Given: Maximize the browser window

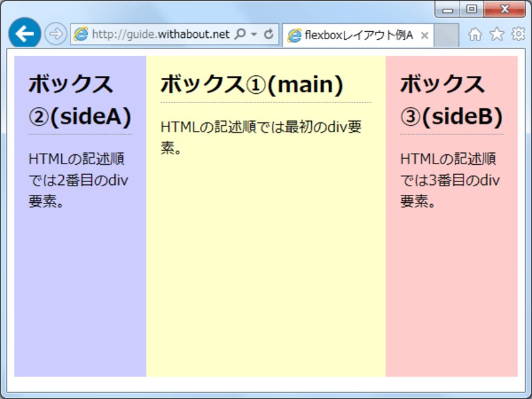Looking at the screenshot, I should pyautogui.click(x=471, y=9).
